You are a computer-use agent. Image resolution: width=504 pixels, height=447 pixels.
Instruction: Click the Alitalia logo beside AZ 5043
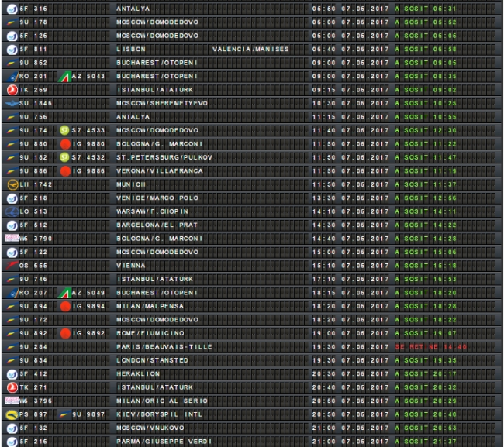64,77
